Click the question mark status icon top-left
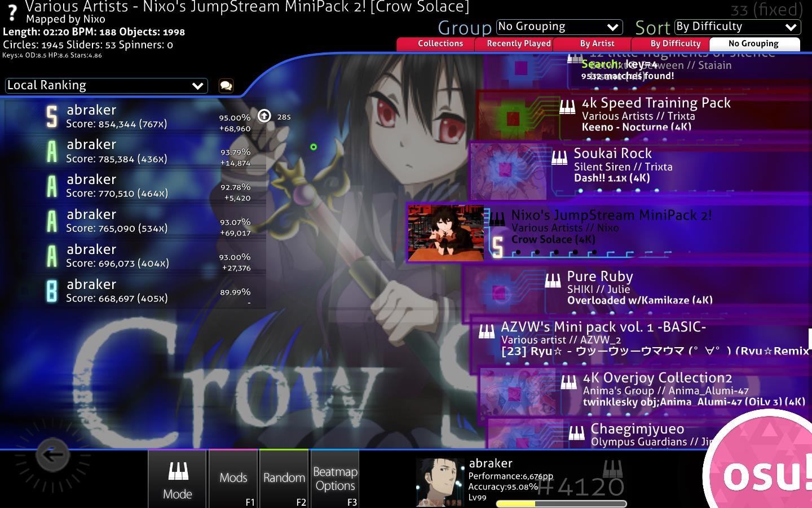The image size is (812, 508). pos(12,14)
